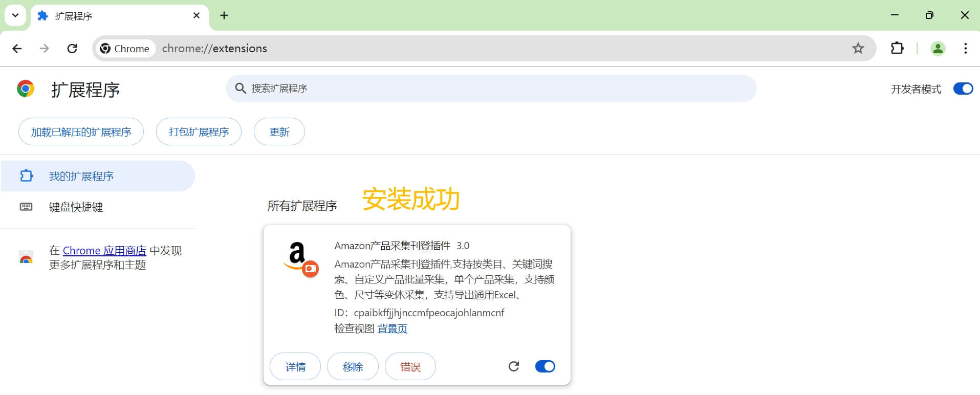Click the Amazon extension logo icon
This screenshot has height=395, width=980.
pyautogui.click(x=301, y=259)
